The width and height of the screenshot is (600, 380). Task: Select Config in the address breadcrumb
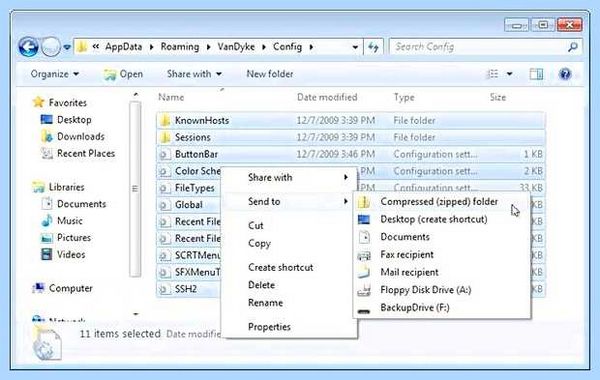point(287,47)
